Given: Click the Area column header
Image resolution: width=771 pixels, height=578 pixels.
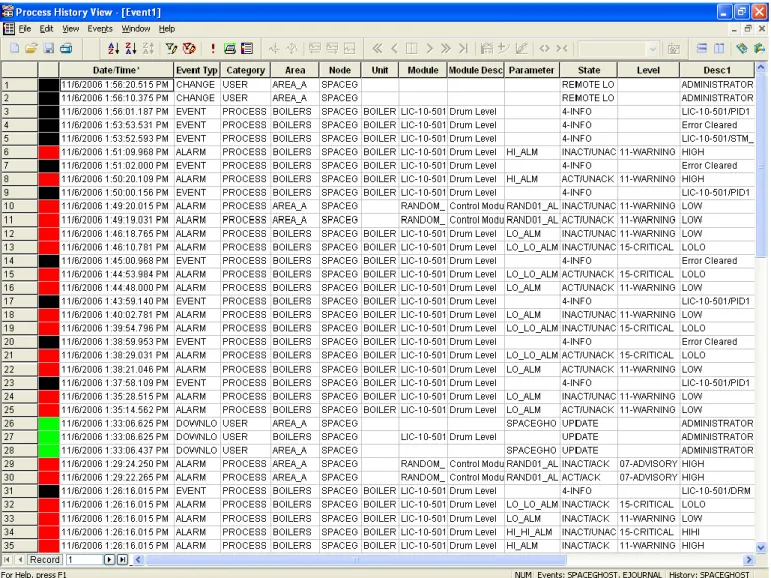Looking at the screenshot, I should point(295,70).
